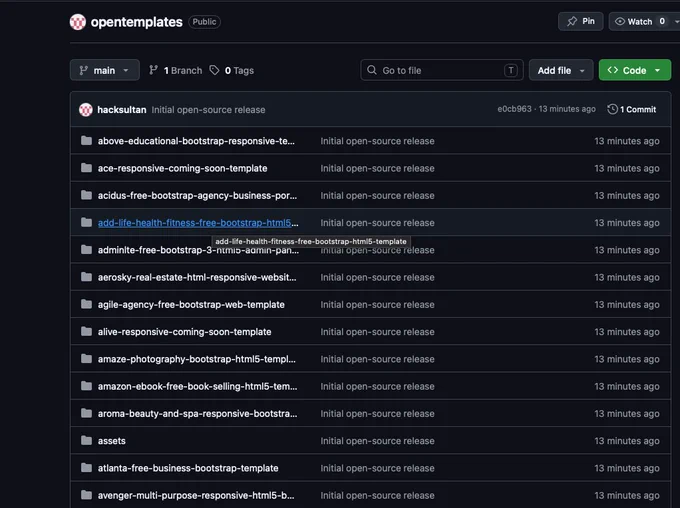Click folder icon for ace-responsive-coming-soon row
Screen dimensions: 680x508
(86, 168)
